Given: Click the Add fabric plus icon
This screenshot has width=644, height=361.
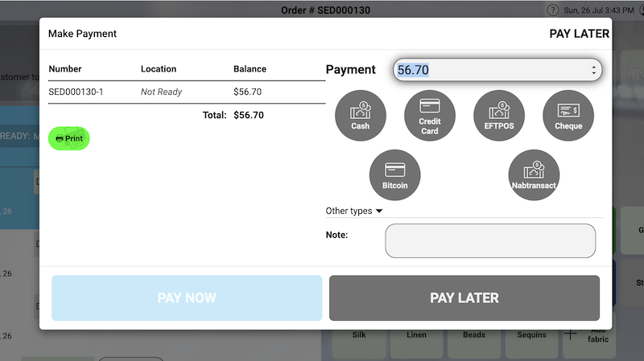Looking at the screenshot, I should pos(570,334).
